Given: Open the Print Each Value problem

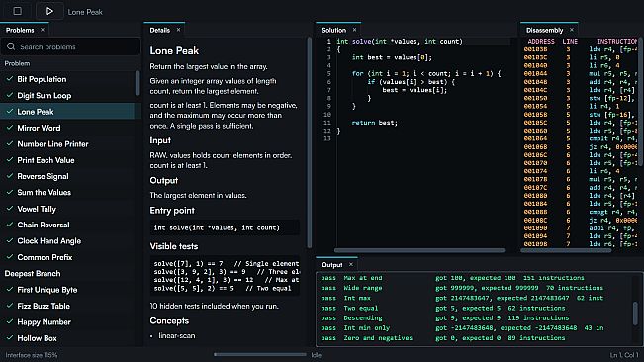Looking at the screenshot, I should [68, 160].
